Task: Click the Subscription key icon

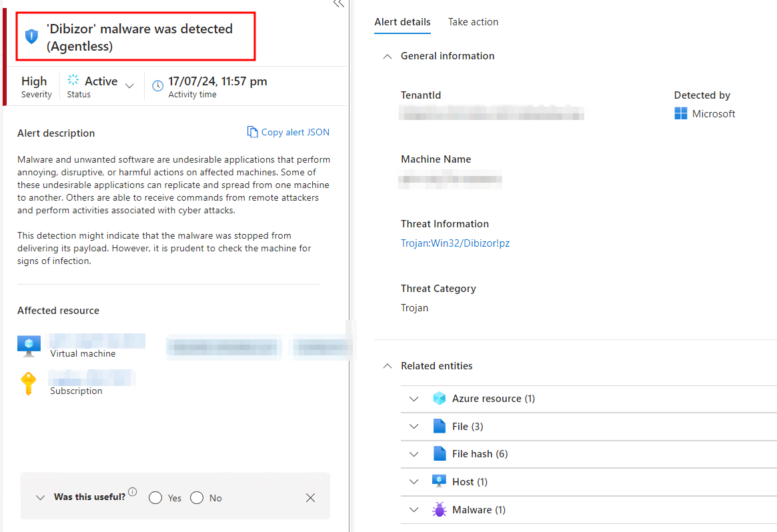Action: point(28,383)
